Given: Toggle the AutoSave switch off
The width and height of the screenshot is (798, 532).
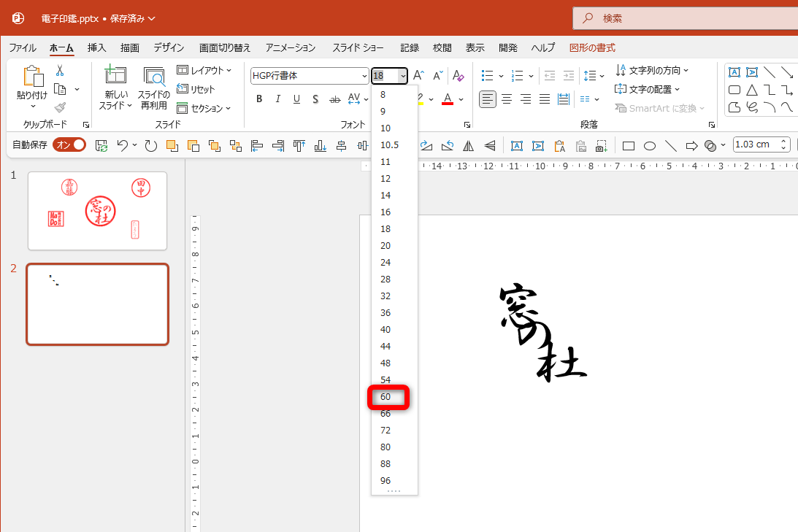Looking at the screenshot, I should coord(69,145).
